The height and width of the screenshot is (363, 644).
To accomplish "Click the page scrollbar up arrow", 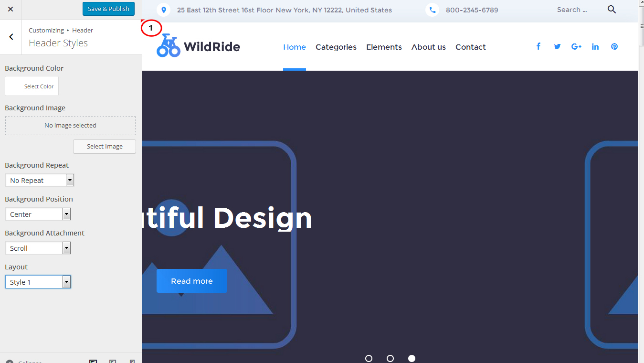I will [x=641, y=3].
